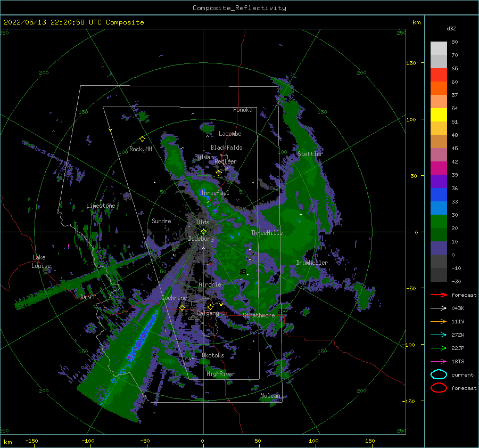Click the Airdrie label
Viewport: 479px width, 448px height.
tap(210, 284)
